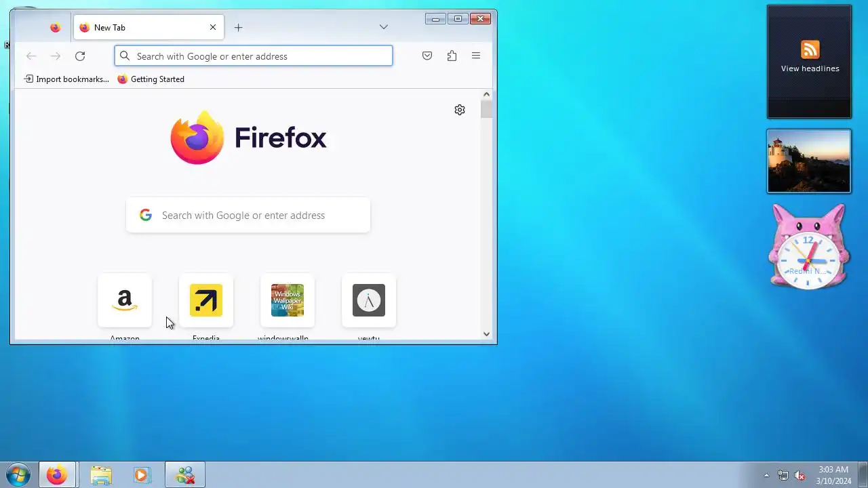Click the Google G icon in search box
The width and height of the screenshot is (868, 488).
pyautogui.click(x=146, y=216)
